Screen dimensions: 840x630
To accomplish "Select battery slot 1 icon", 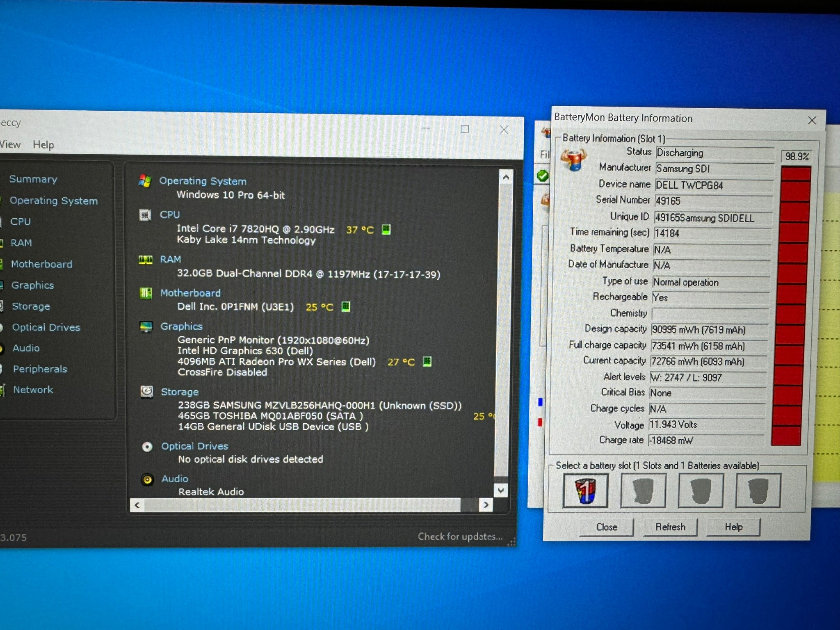I will 585,491.
